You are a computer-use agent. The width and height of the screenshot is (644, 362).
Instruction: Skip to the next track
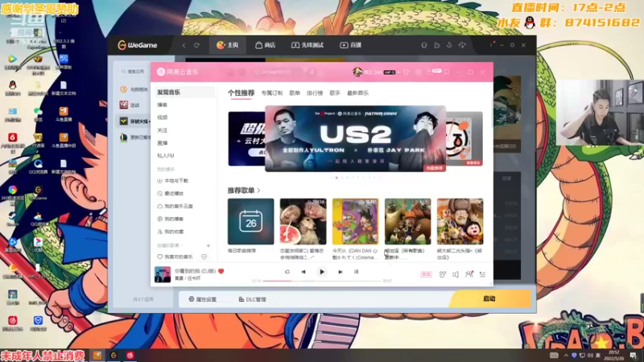pos(340,272)
